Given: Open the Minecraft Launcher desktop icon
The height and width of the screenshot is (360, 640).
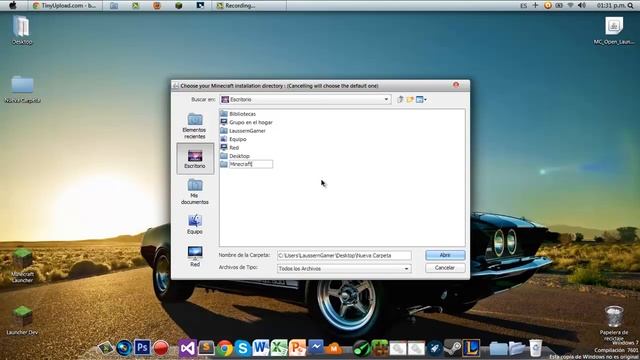Looking at the screenshot, I should click(22, 265).
